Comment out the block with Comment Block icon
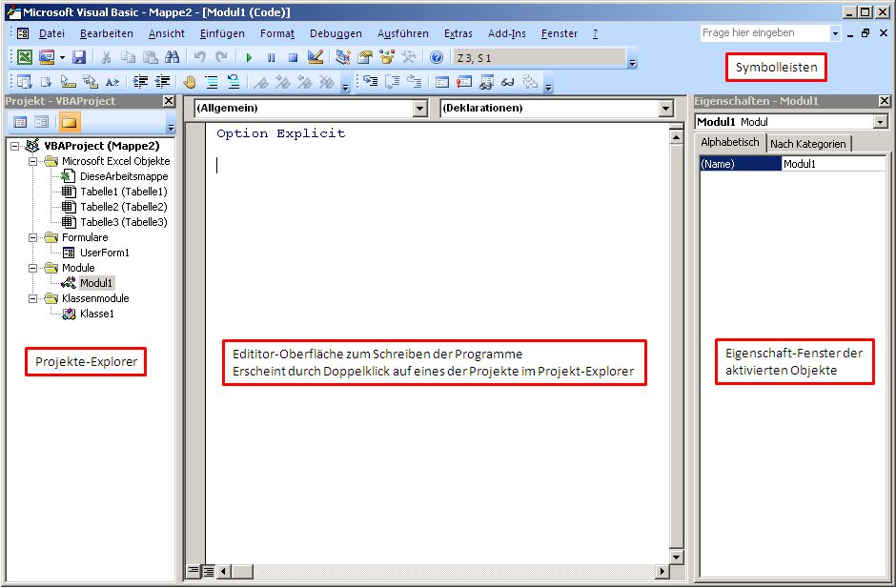Screen dimensions: 896x588 coord(212,82)
